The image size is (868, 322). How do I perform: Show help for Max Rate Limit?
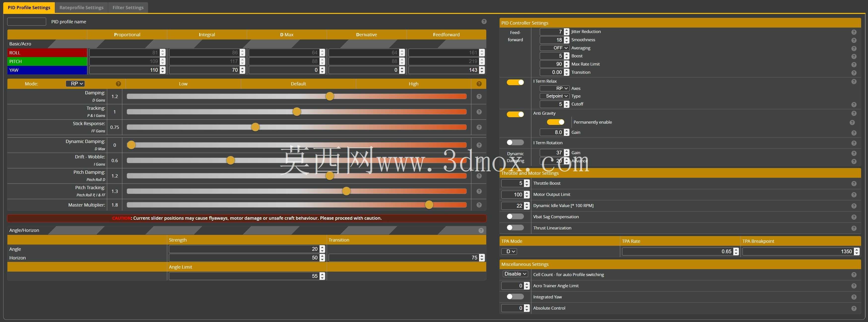pos(854,64)
